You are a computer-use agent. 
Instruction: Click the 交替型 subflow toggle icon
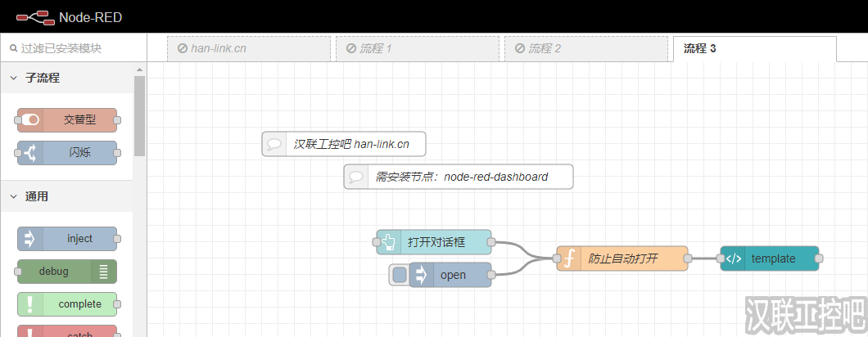[x=29, y=120]
